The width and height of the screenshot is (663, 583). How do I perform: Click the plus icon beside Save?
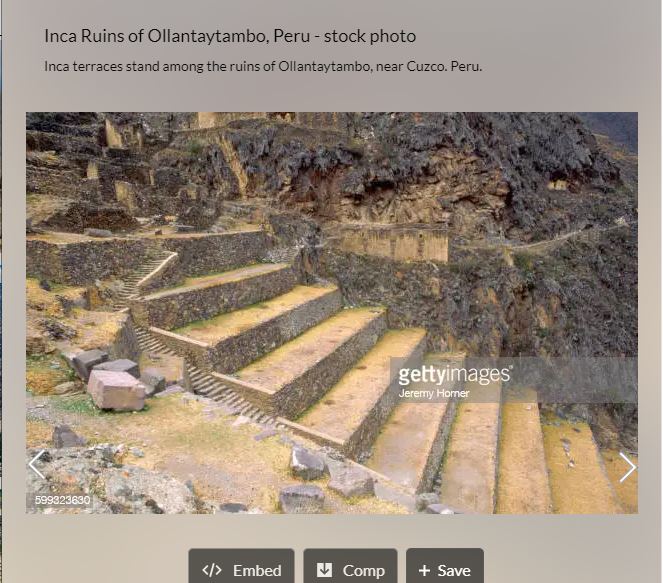pos(424,571)
